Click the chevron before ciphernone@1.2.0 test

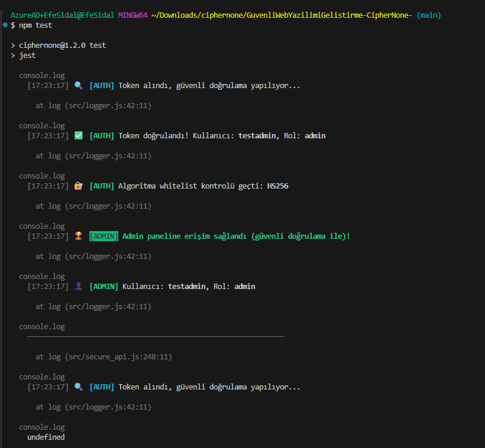tap(12, 45)
